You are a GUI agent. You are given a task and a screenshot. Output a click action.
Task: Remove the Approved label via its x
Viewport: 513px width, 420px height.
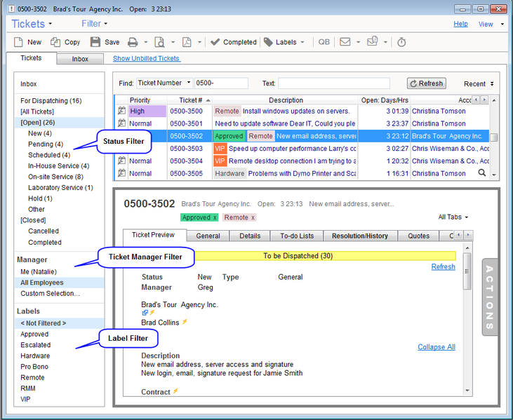pyautogui.click(x=215, y=217)
